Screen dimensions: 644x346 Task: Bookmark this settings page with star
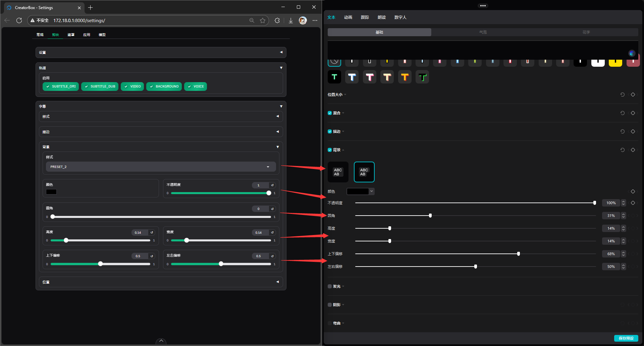263,20
